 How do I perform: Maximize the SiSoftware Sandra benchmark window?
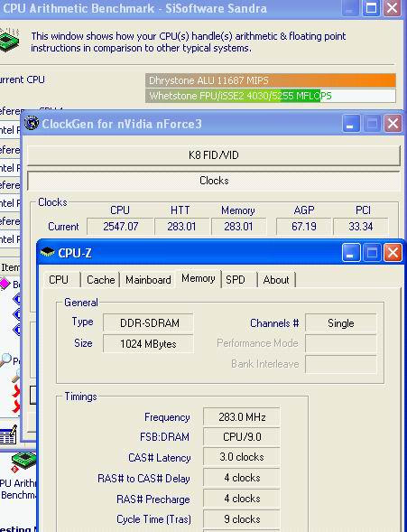tap(371, 7)
